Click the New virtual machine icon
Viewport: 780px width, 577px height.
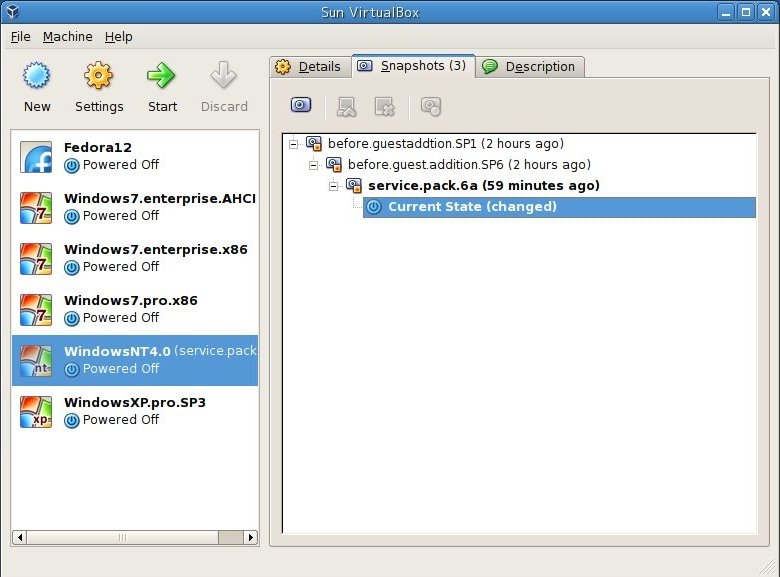click(x=36, y=75)
